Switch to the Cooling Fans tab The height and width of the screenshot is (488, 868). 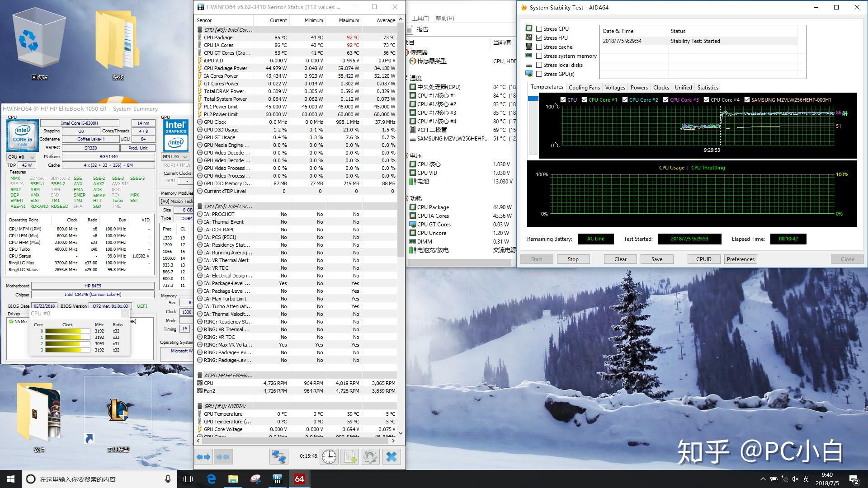tap(584, 88)
